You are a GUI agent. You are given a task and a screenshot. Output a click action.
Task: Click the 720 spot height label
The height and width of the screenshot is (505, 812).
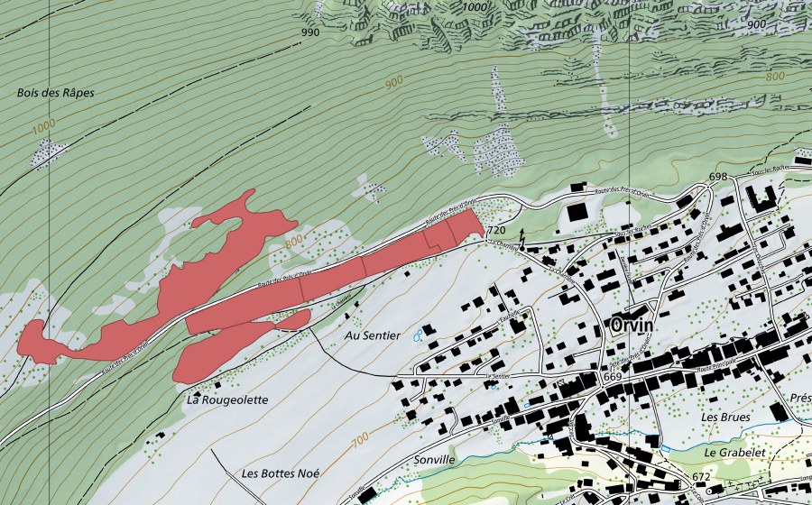click(x=495, y=230)
